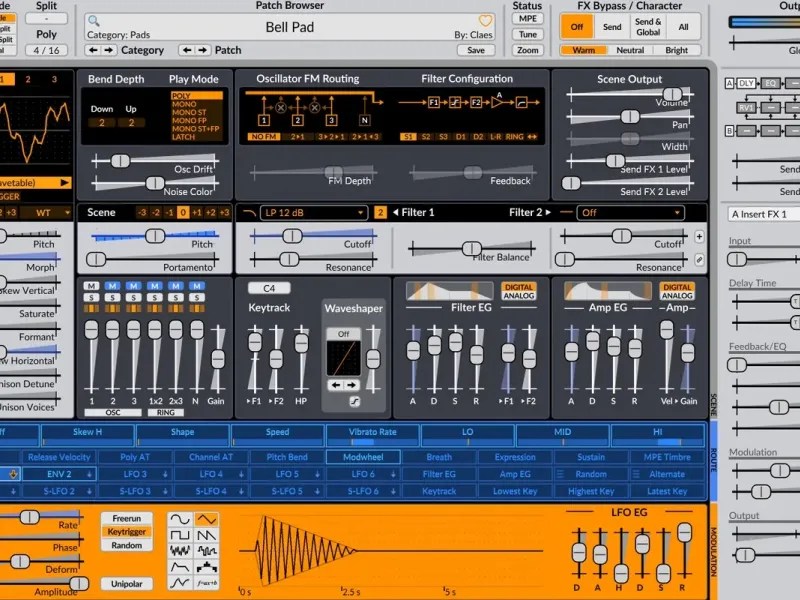Click the patch search magnifier icon
Viewport: 800px width, 600px height.
(93, 21)
